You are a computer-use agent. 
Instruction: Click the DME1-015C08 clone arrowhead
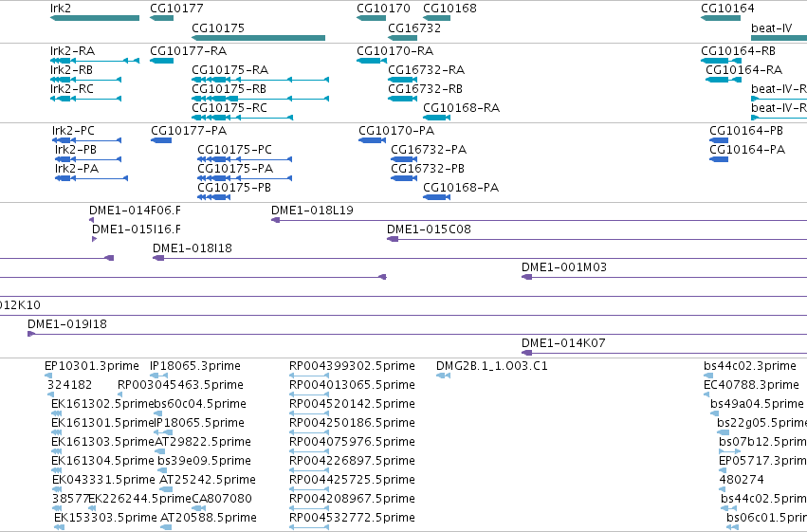pyautogui.click(x=393, y=239)
